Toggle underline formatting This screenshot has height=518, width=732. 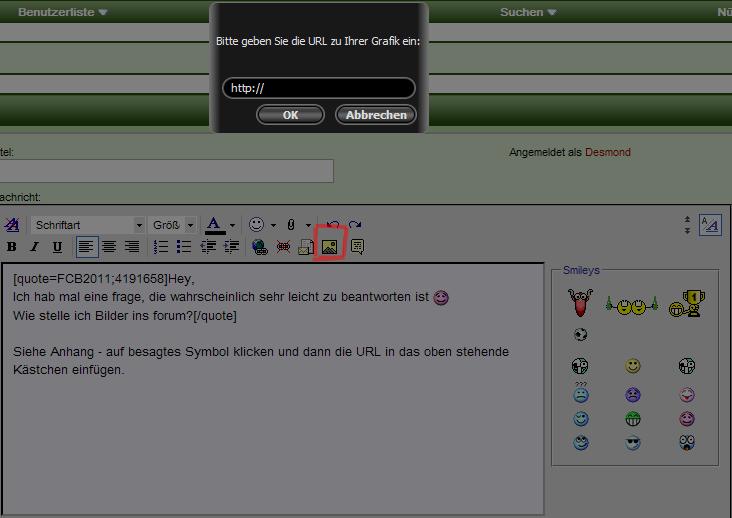tap(57, 246)
